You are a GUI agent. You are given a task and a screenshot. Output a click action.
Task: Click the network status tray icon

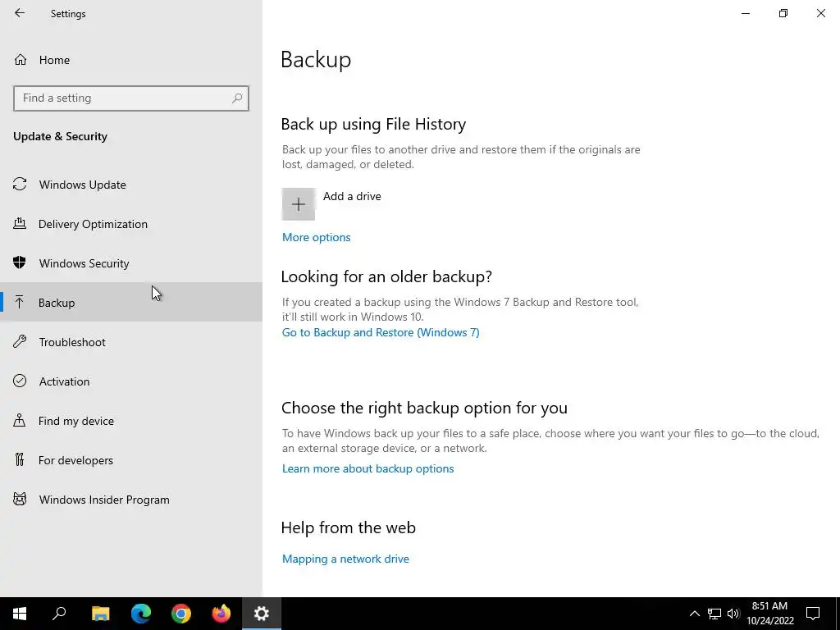[714, 614]
